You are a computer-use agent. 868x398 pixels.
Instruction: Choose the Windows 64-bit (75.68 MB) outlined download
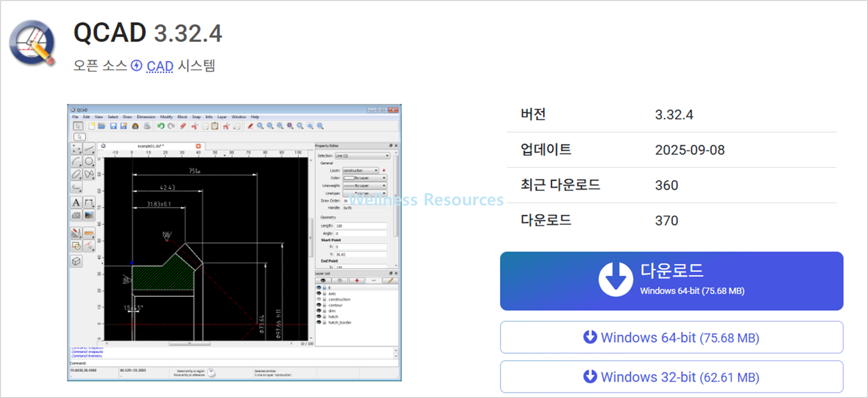coord(671,337)
